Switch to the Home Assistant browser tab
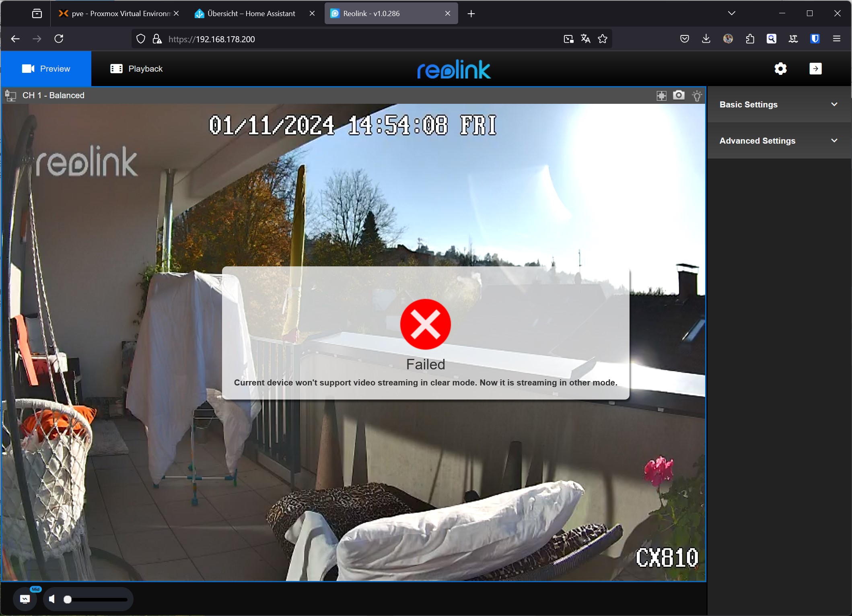Screen dimensions: 852x616 tap(251, 14)
